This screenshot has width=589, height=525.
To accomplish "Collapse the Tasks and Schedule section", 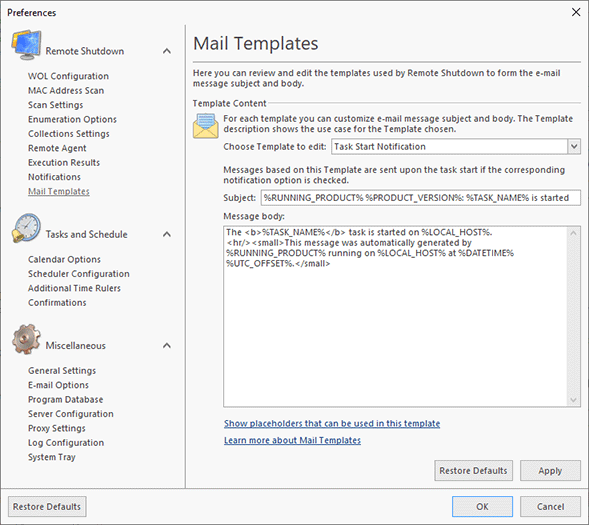I will click(x=167, y=234).
